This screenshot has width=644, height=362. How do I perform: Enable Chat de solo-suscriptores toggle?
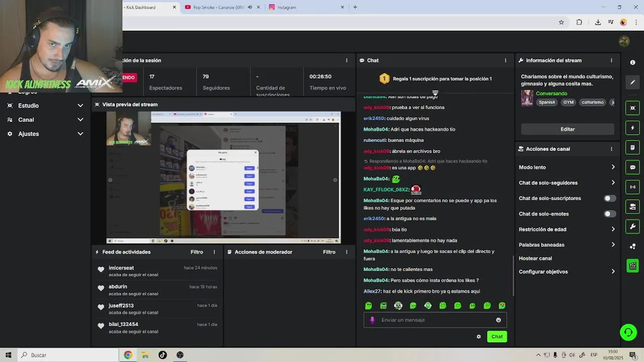(x=609, y=198)
